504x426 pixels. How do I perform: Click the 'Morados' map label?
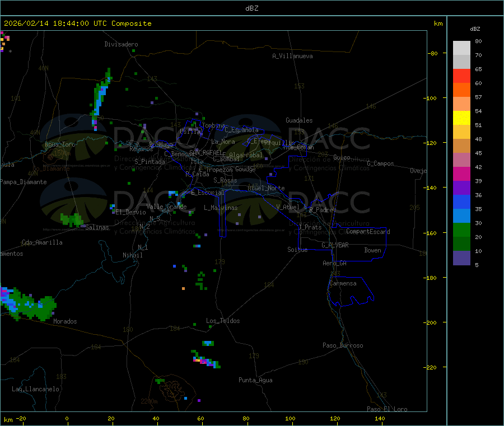pos(66,321)
